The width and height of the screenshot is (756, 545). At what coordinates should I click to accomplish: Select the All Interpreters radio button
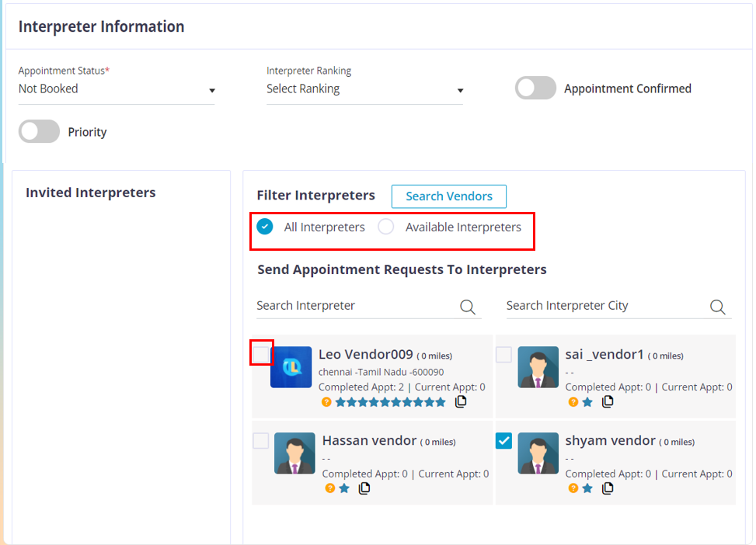pyautogui.click(x=265, y=227)
